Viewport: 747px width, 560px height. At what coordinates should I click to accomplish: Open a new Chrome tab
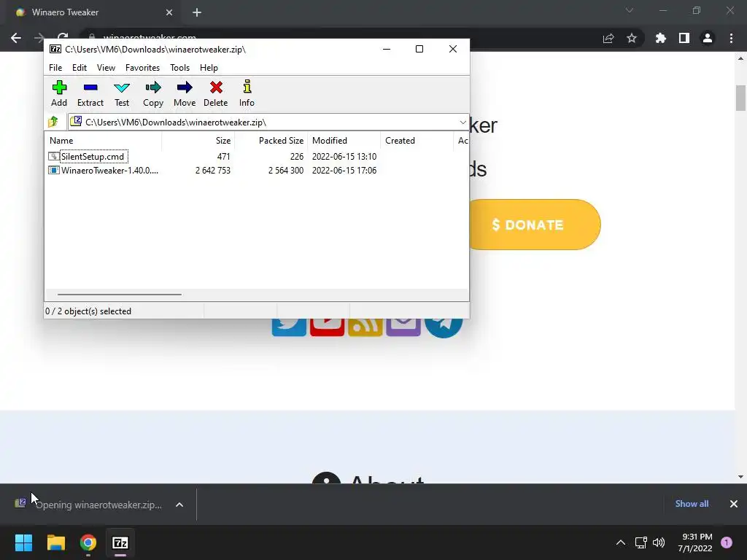coord(197,12)
